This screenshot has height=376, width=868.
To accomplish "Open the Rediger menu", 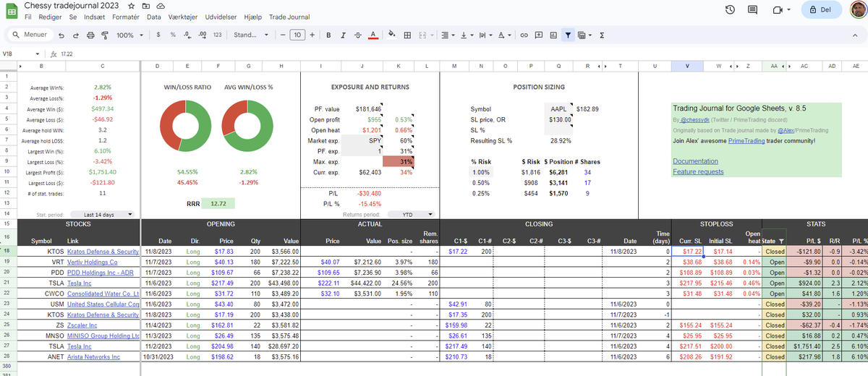I will (50, 17).
